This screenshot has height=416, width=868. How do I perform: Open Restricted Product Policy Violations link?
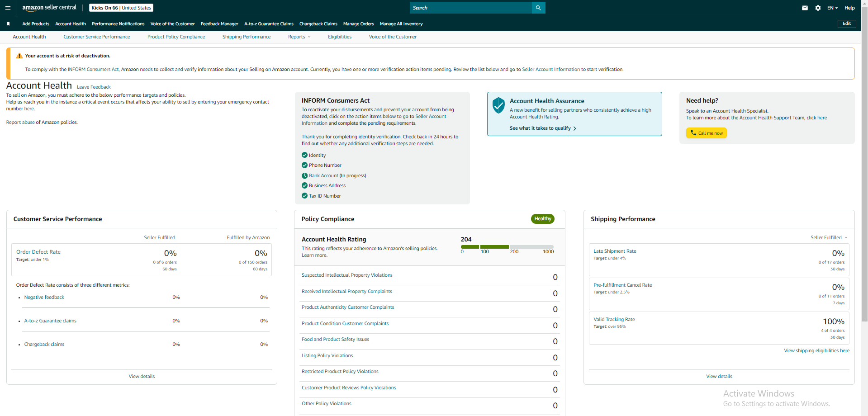pos(340,371)
